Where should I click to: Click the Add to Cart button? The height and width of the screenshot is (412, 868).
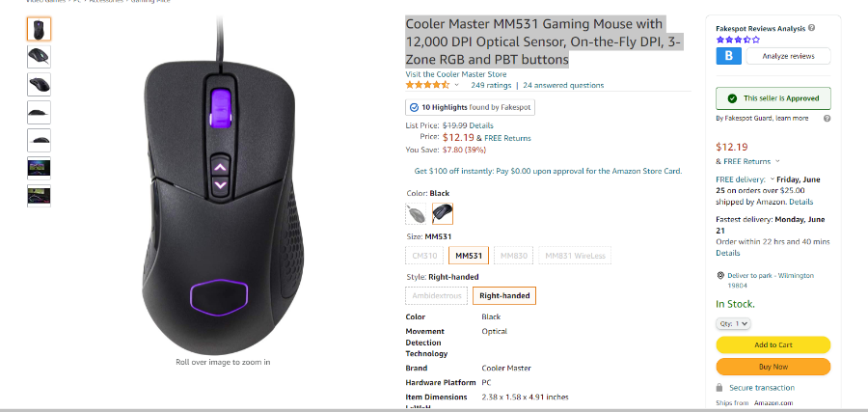pyautogui.click(x=773, y=344)
